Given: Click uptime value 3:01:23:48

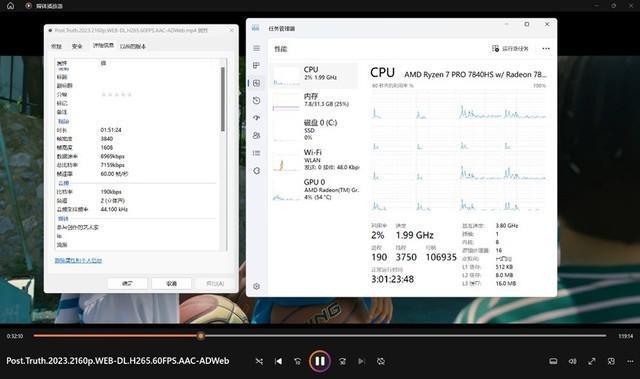Looking at the screenshot, I should [x=392, y=279].
